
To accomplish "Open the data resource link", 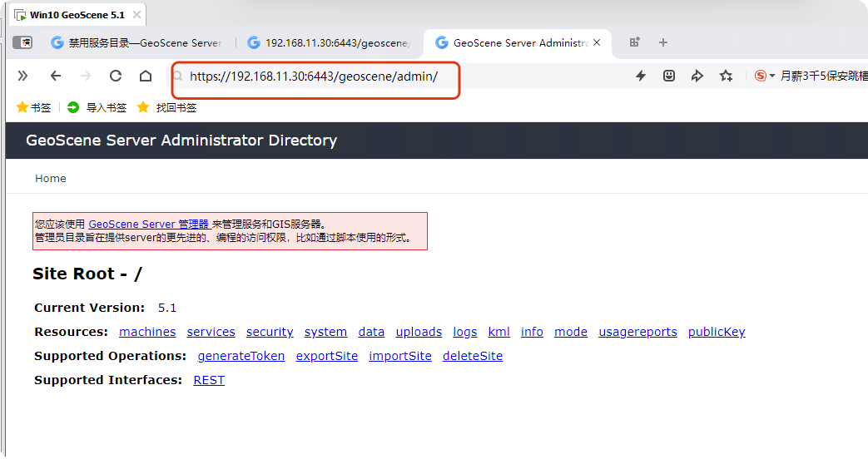I will [371, 332].
